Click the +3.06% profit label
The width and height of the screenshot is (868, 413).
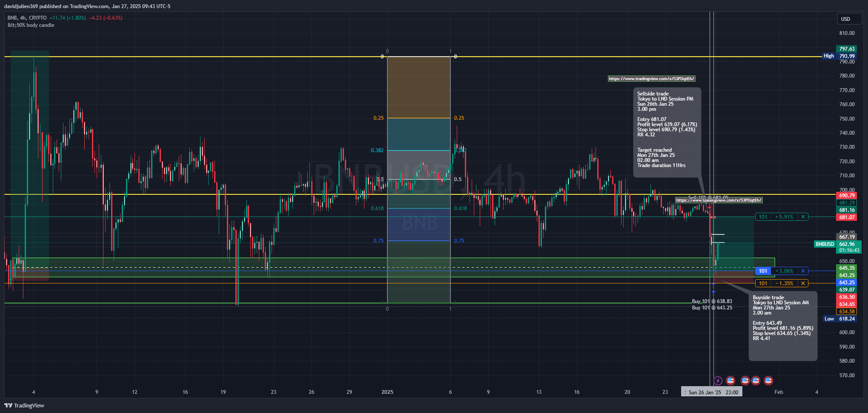[785, 271]
